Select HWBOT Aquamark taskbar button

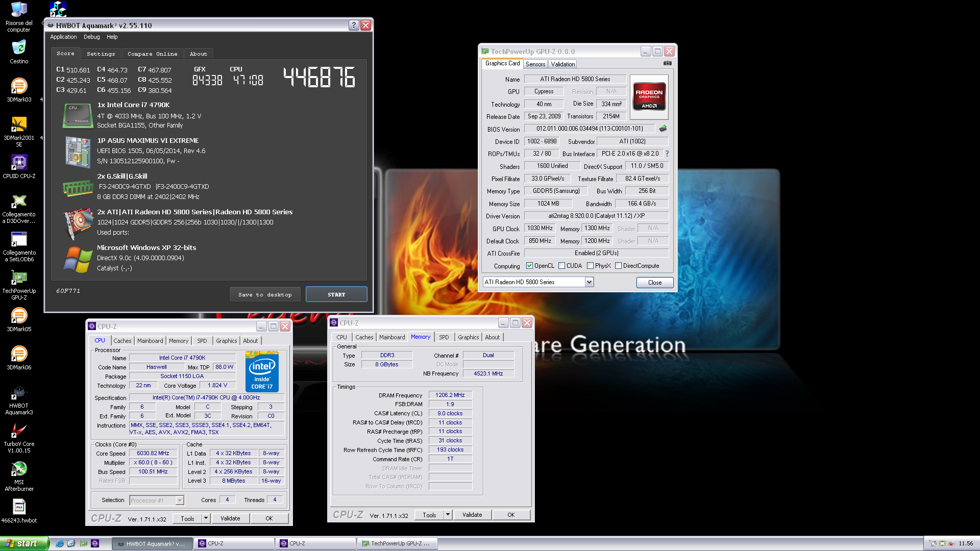[x=152, y=543]
